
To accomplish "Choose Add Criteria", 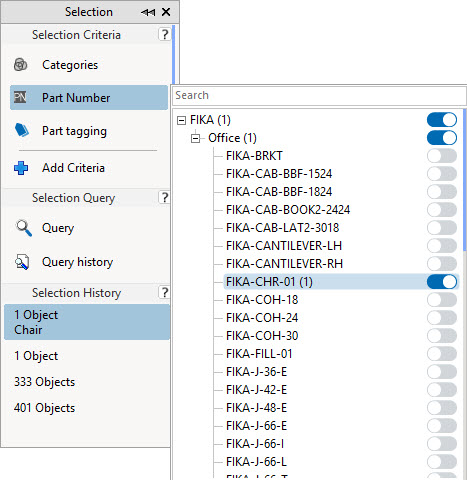I will tap(89, 168).
